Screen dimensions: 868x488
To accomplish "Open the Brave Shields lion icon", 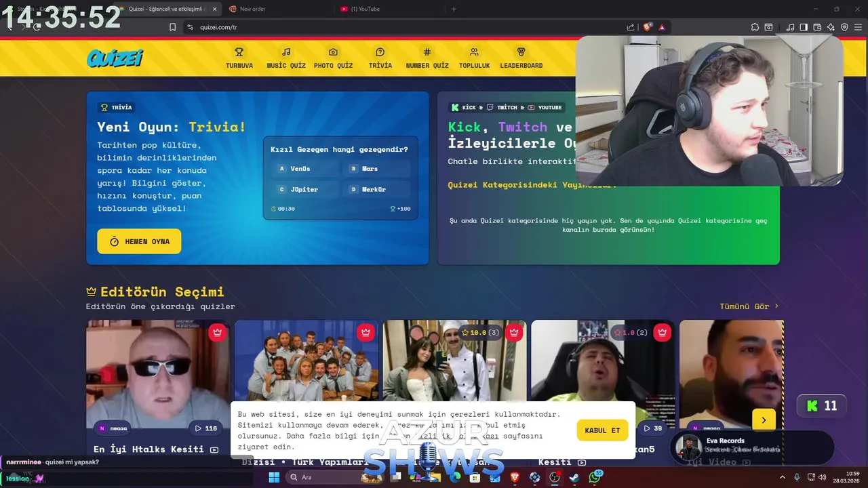I will 648,27.
